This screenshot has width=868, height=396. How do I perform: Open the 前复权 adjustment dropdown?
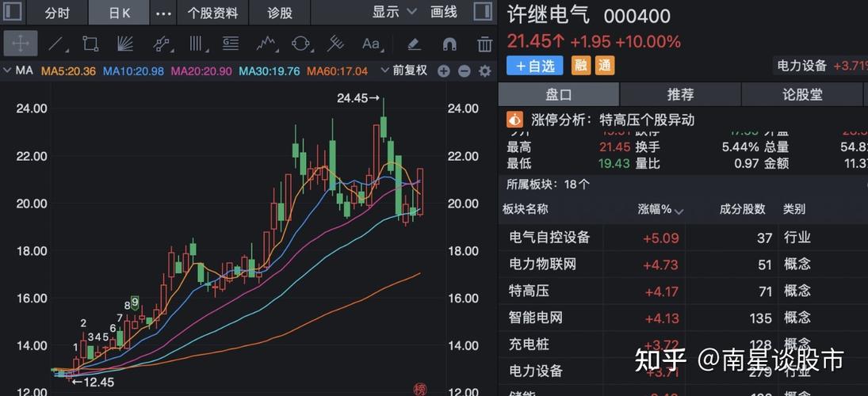pyautogui.click(x=404, y=70)
